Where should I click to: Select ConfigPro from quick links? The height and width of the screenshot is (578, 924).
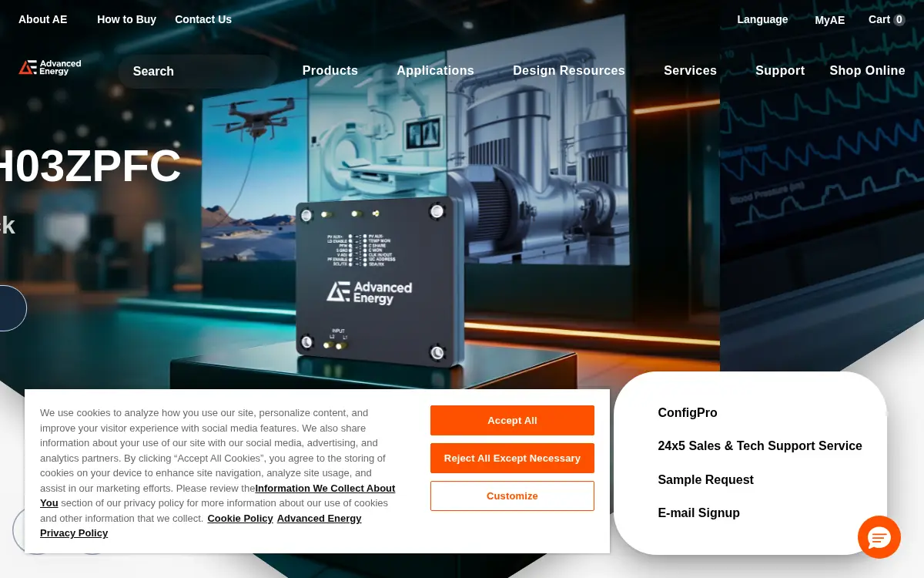coord(688,413)
